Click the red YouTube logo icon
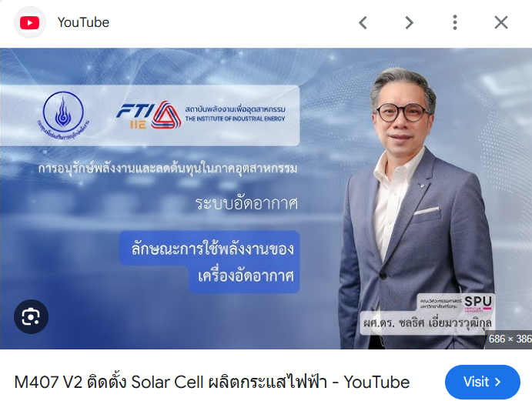Viewport: 532px width, 401px height. click(29, 23)
